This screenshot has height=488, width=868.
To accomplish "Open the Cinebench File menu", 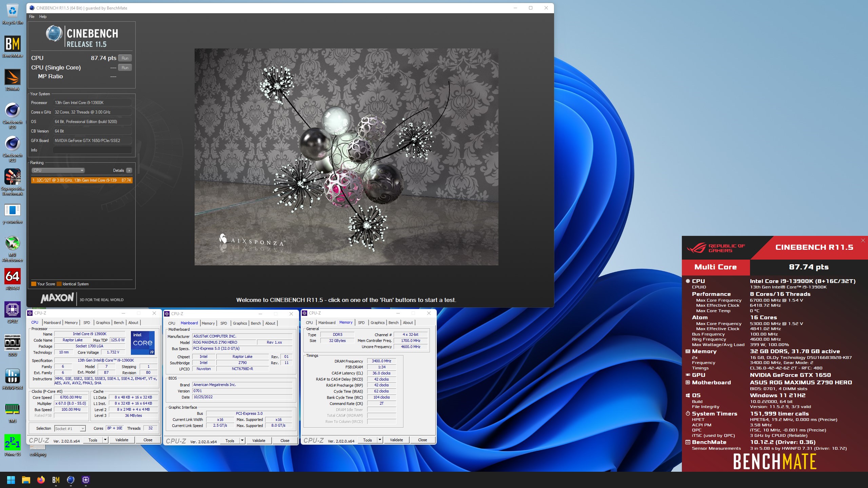I will pyautogui.click(x=32, y=17).
